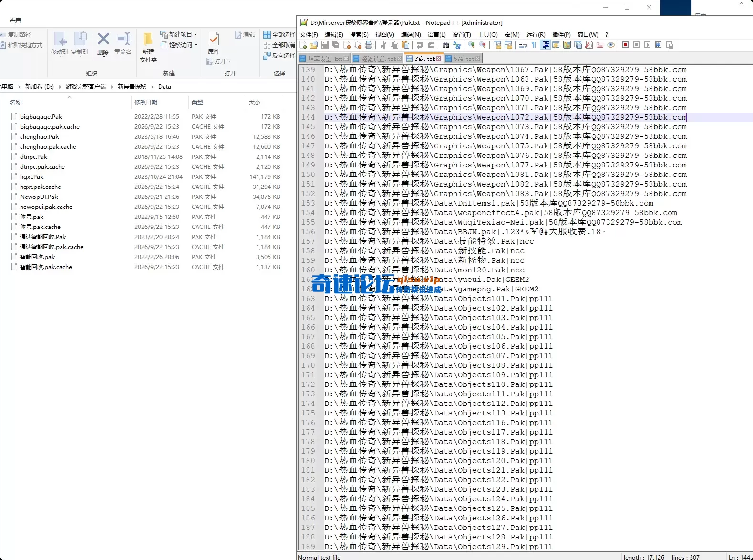The height and width of the screenshot is (560, 753).
Task: Expand the 新建项目 dropdown in Explorer ribbon
Action: coord(196,34)
